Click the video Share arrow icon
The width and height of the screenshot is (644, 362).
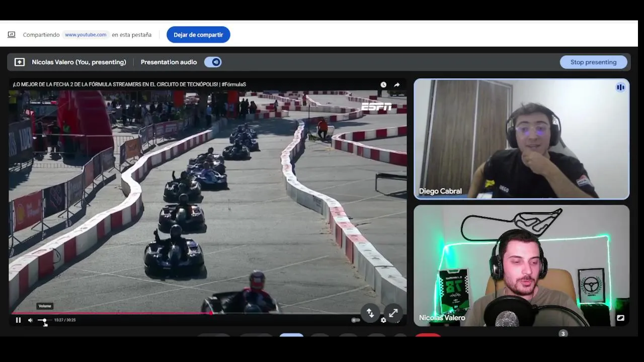(x=397, y=85)
